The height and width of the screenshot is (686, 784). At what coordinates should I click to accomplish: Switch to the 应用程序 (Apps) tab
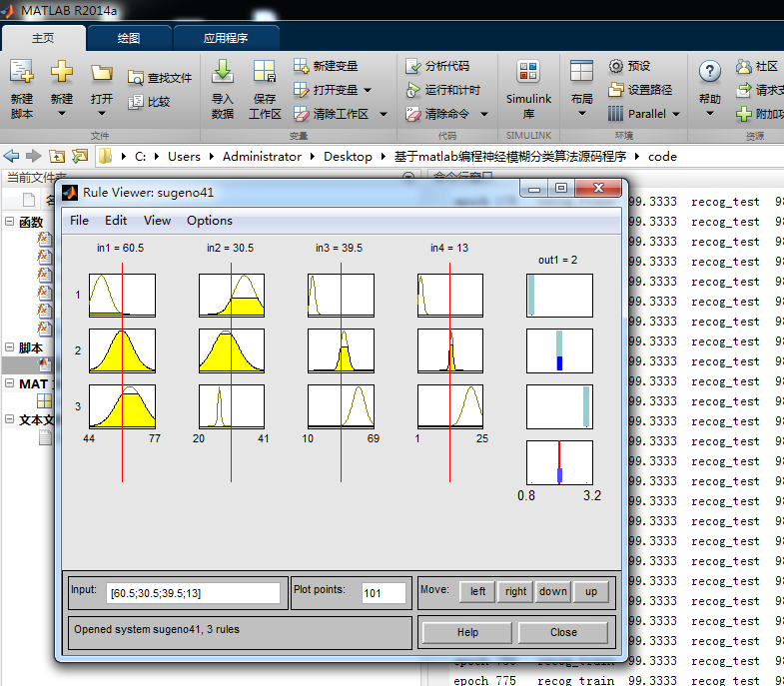tap(226, 38)
